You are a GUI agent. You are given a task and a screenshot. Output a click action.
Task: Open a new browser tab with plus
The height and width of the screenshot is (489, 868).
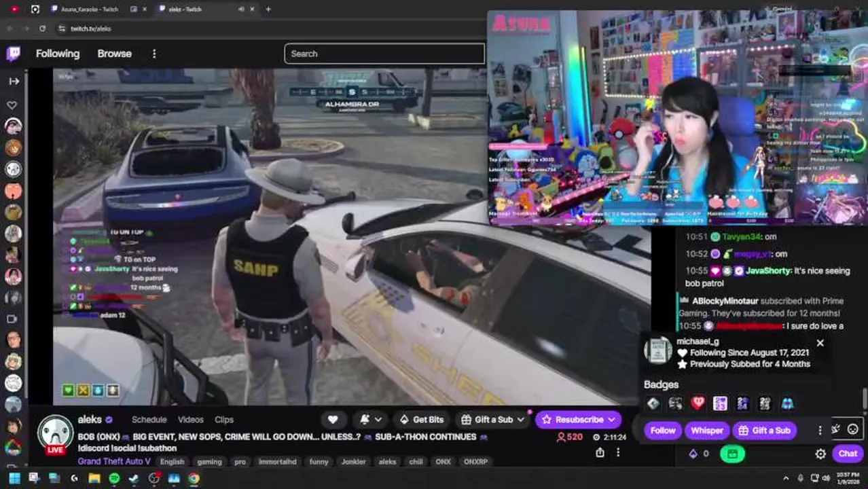(268, 9)
